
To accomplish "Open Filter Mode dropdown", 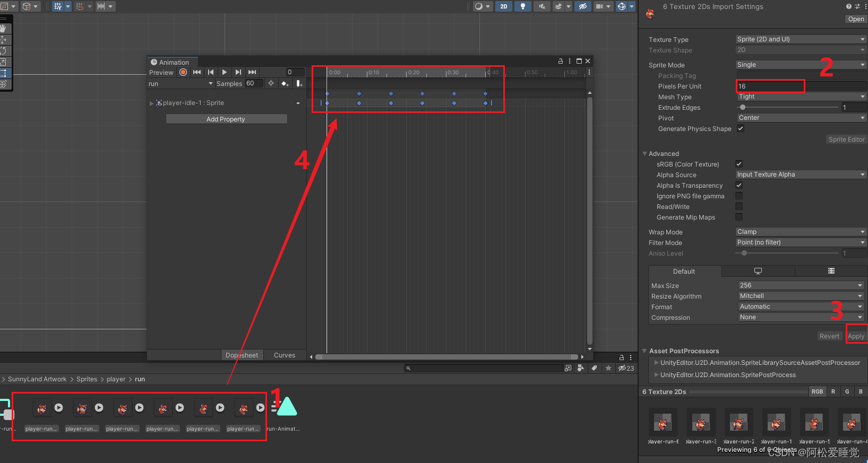I will tap(801, 242).
